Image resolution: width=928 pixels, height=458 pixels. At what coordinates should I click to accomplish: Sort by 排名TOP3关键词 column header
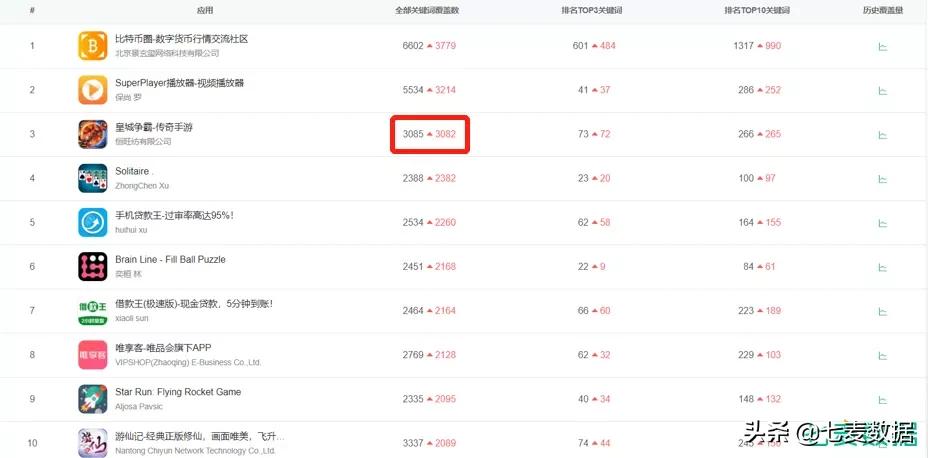click(592, 11)
